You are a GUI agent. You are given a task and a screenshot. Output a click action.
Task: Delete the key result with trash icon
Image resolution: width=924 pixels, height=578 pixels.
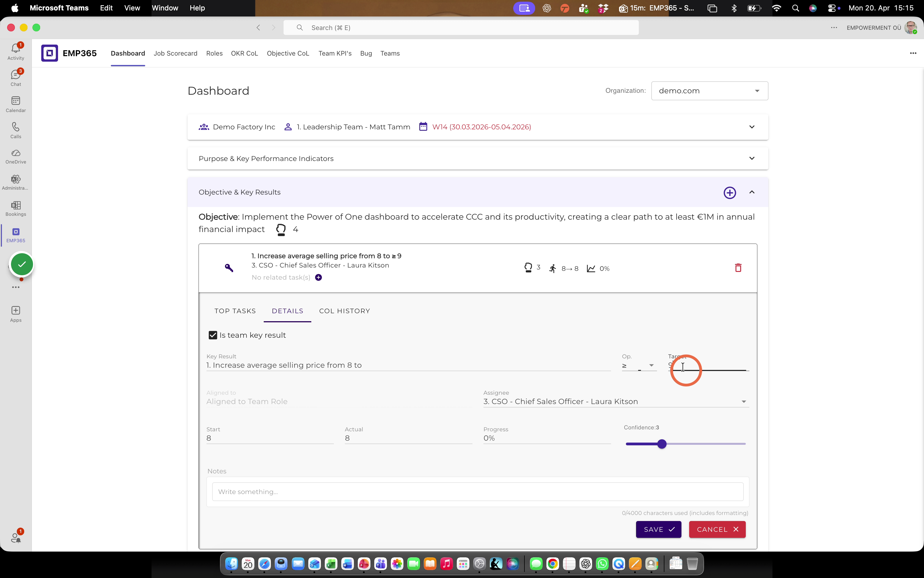(738, 268)
